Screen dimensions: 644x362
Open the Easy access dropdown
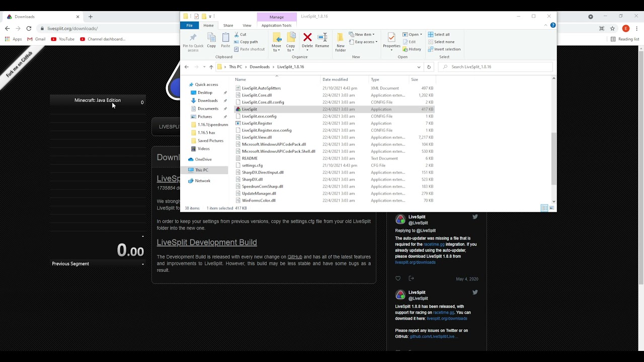click(363, 42)
